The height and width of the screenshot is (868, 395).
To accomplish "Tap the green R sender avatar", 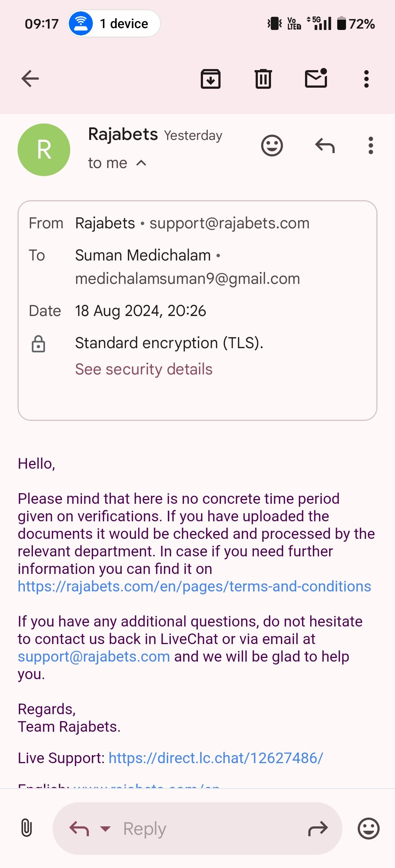I will 44,150.
